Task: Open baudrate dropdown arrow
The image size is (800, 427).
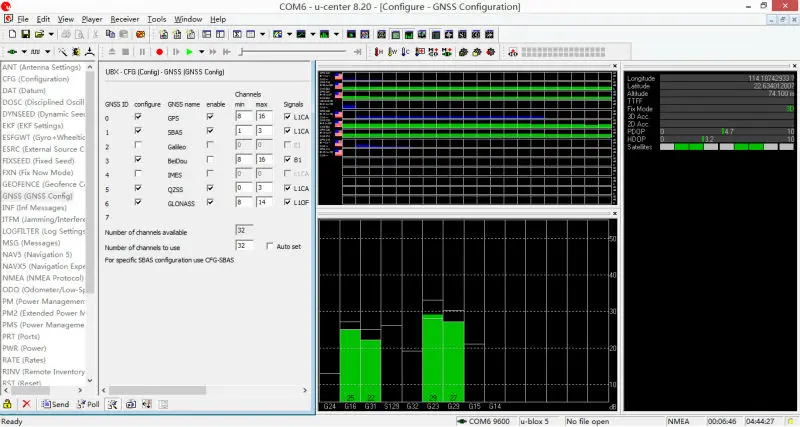Action: (47, 52)
